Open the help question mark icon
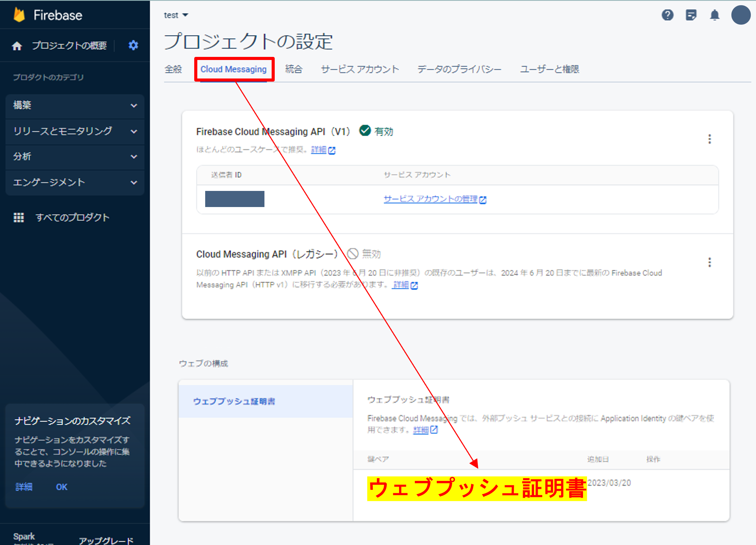756x545 pixels. pyautogui.click(x=667, y=15)
